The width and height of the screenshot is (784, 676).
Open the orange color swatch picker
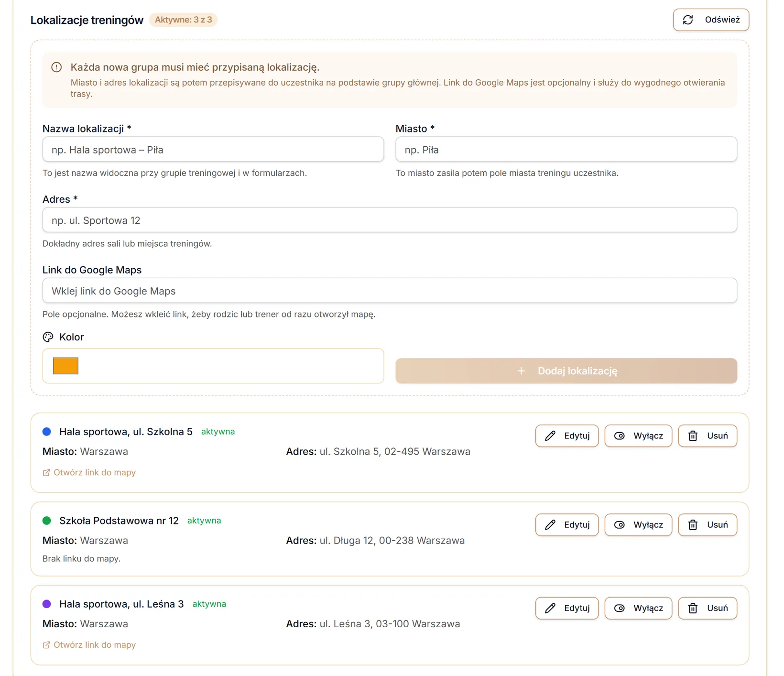coord(65,366)
